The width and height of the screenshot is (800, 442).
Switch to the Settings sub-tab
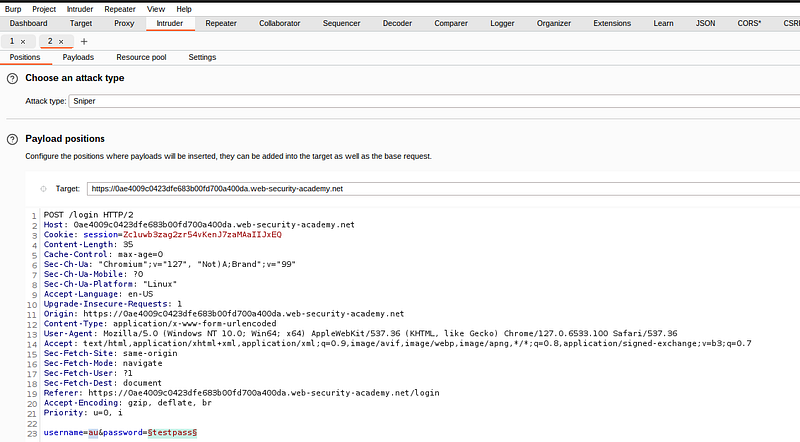pos(203,57)
